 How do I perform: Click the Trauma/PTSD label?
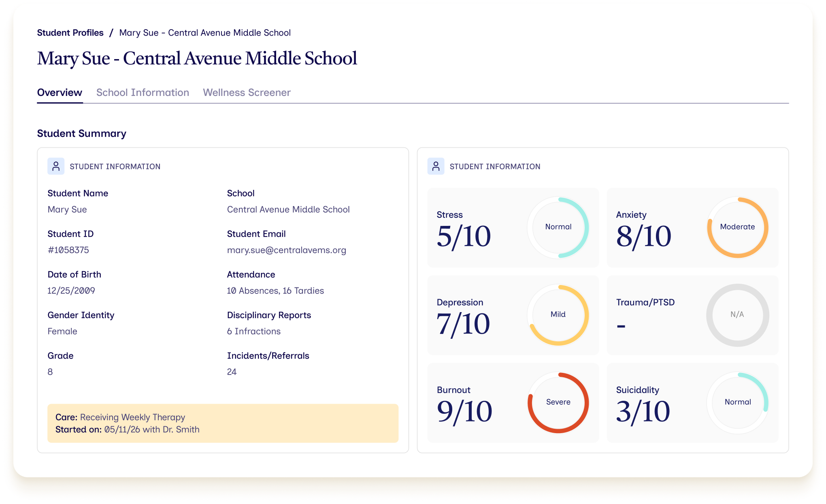click(x=645, y=302)
